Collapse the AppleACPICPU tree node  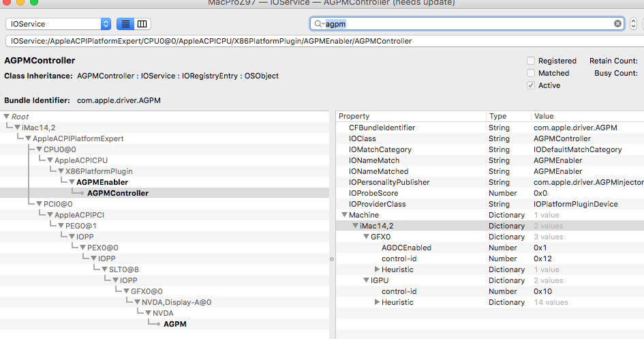50,160
